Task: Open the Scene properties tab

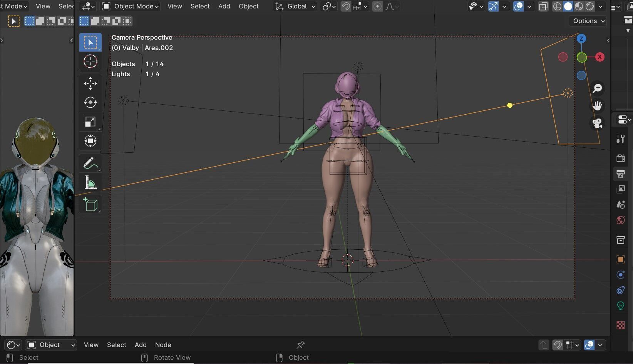Action: pos(620,205)
